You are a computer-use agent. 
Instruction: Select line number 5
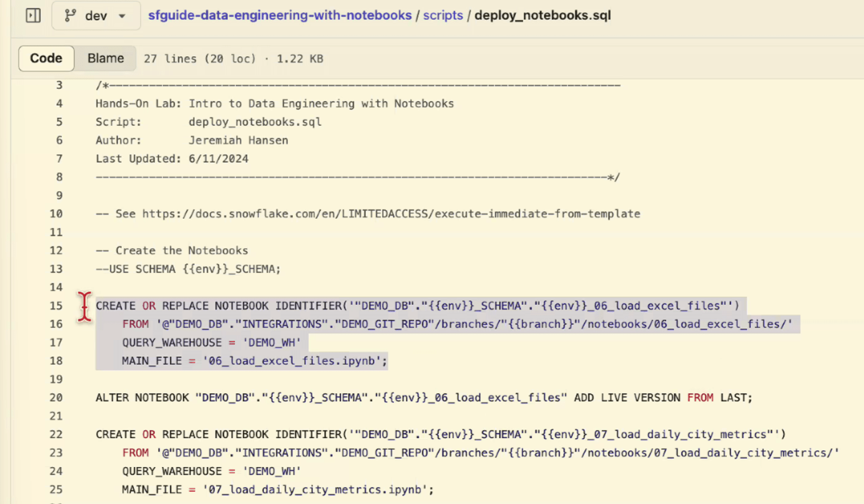click(59, 122)
